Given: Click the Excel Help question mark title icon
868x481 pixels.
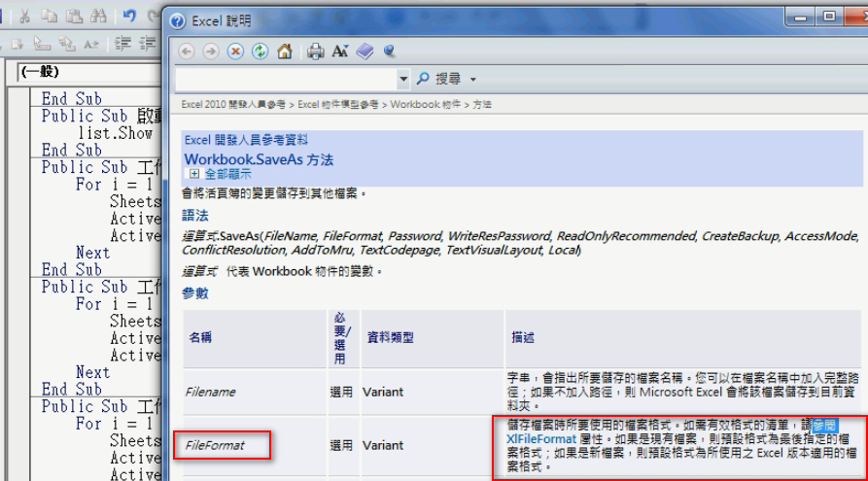Looking at the screenshot, I should pyautogui.click(x=177, y=21).
